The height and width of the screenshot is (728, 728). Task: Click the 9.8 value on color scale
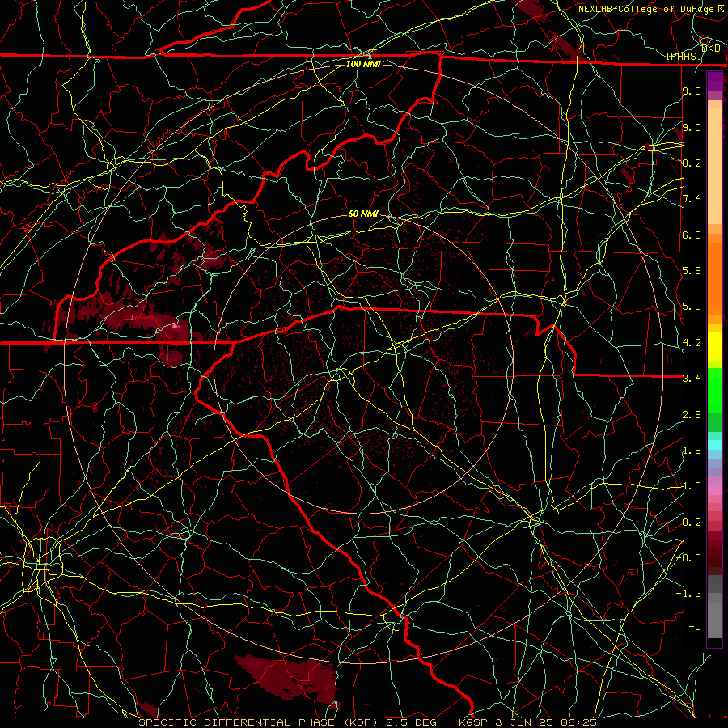[x=692, y=91]
